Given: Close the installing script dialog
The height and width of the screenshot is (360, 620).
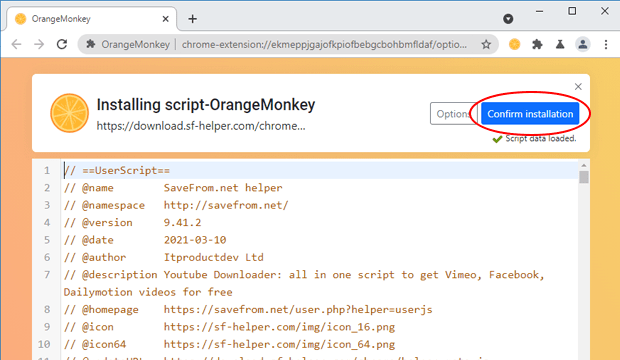Looking at the screenshot, I should tap(578, 87).
